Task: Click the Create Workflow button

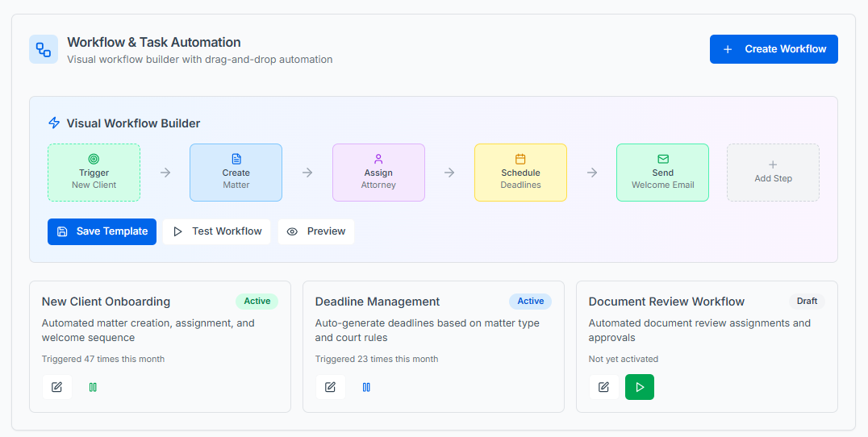Action: tap(774, 49)
